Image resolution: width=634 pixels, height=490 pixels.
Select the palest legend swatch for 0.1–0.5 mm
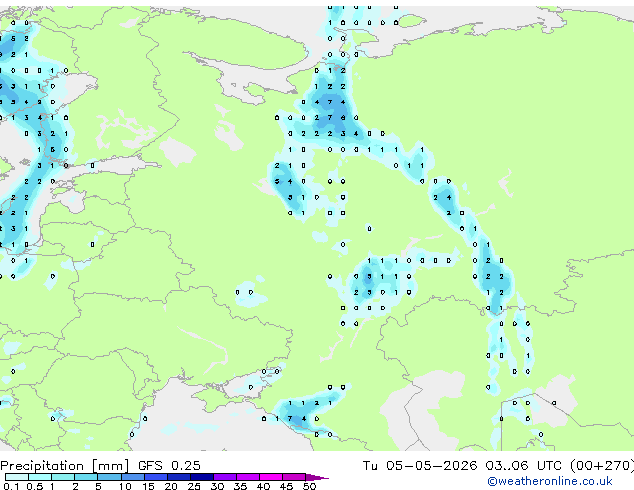tap(17, 477)
